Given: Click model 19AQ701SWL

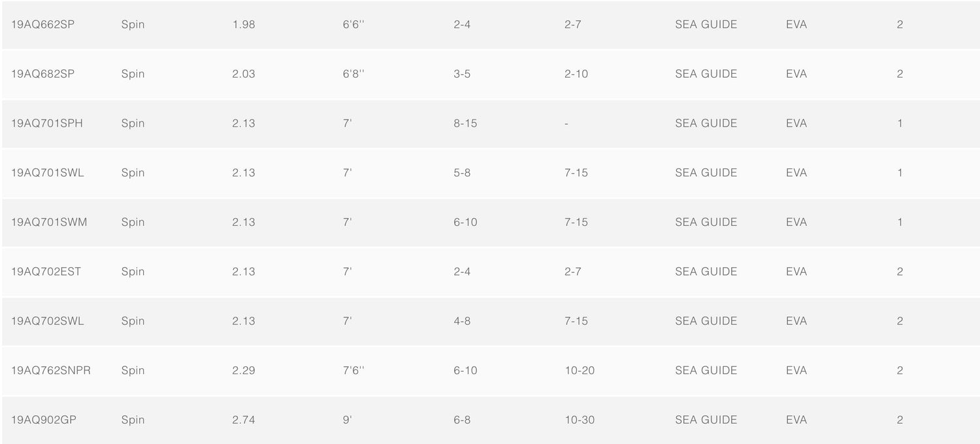Looking at the screenshot, I should [x=48, y=173].
